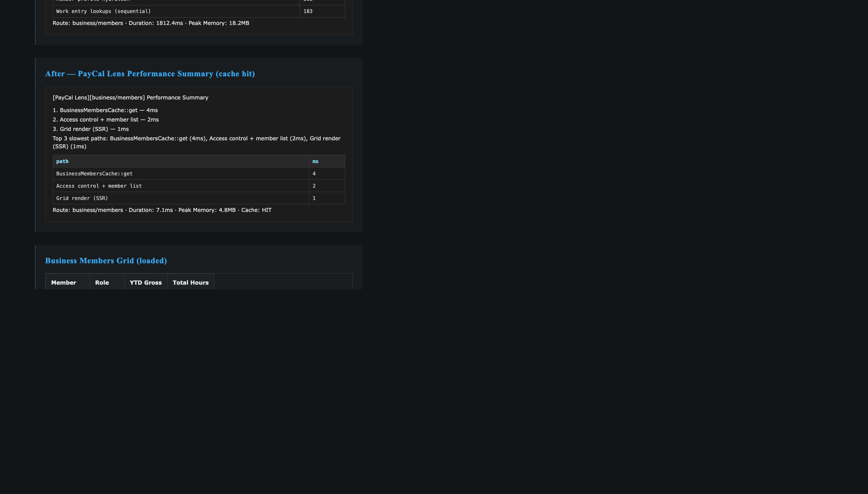
Task: Click the 'Duration: 7.1ms' Cache HIT route line
Action: [x=162, y=210]
